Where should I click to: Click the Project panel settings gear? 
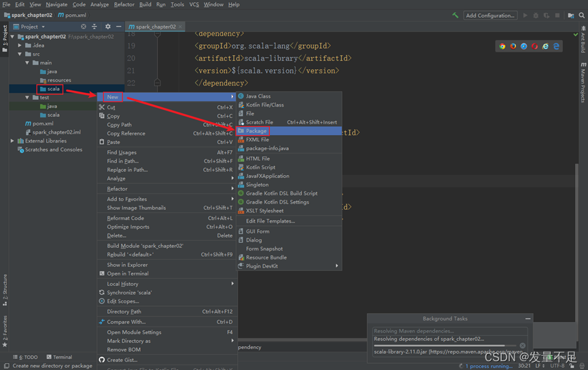[108, 26]
